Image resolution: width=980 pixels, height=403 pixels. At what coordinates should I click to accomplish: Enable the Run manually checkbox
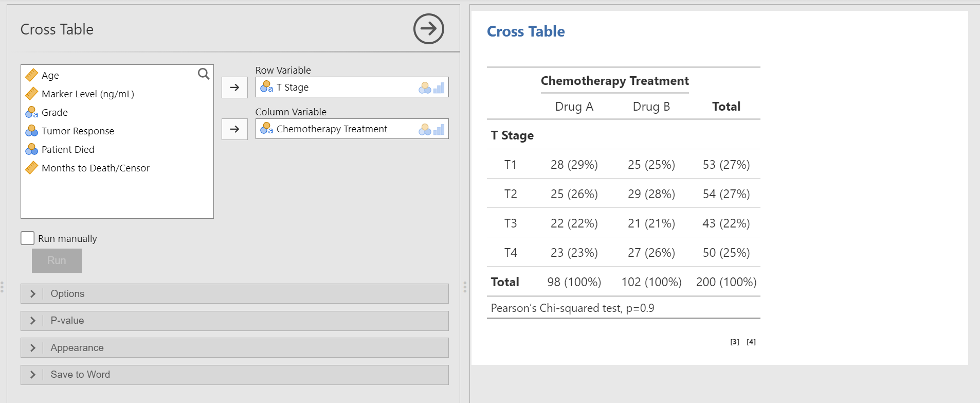pos(27,238)
